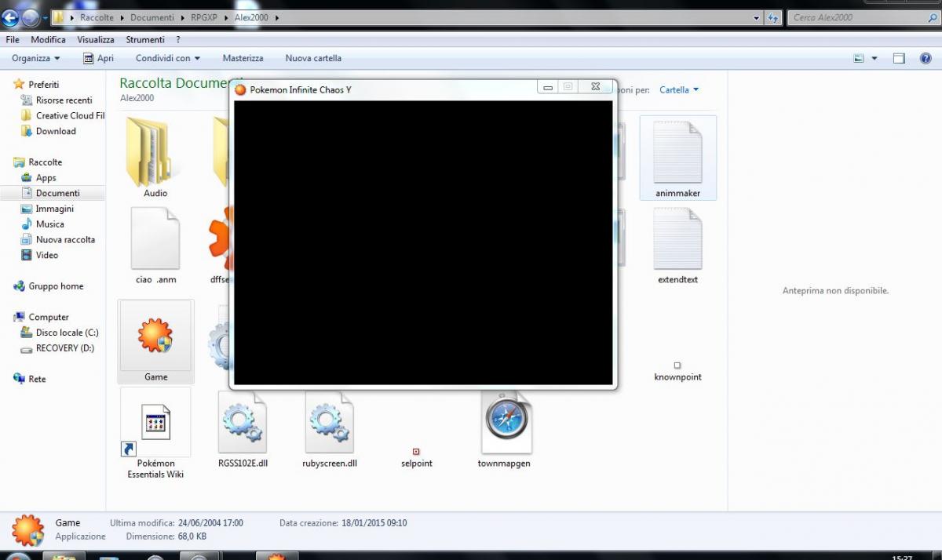
Task: Toggle the preview pane button
Action: (x=900, y=58)
